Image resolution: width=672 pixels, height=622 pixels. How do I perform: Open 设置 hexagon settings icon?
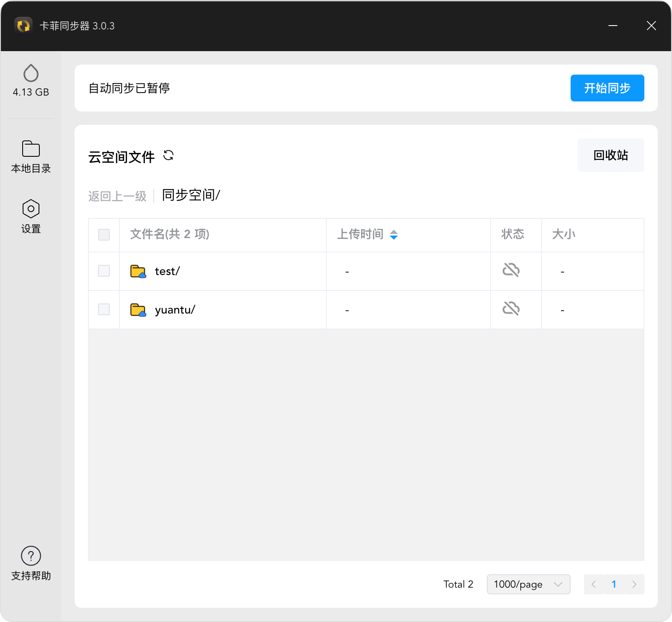pyautogui.click(x=31, y=209)
